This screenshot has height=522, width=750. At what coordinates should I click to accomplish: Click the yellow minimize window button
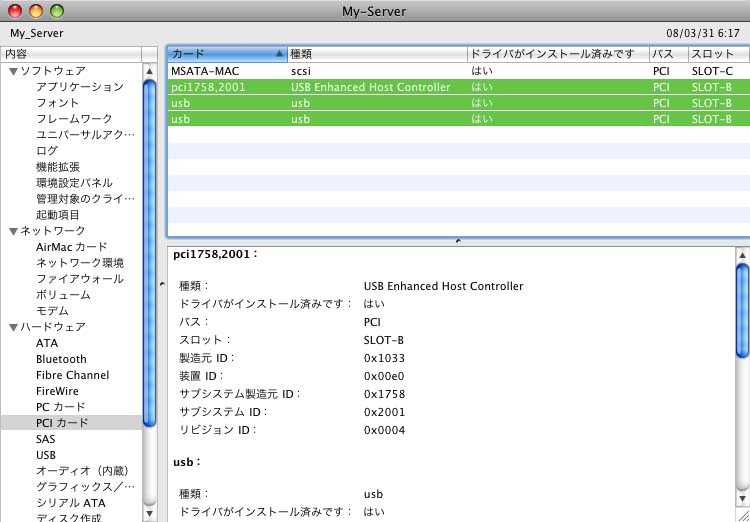click(x=36, y=11)
